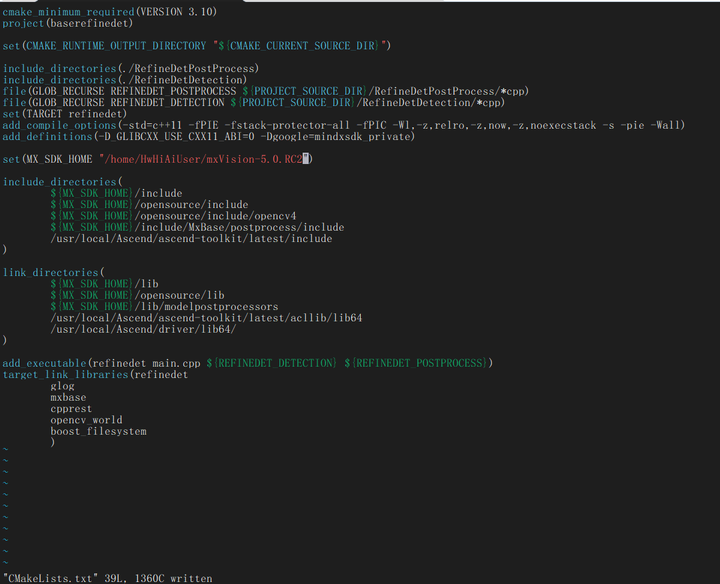Click the add_definitions keyword

pos(47,136)
